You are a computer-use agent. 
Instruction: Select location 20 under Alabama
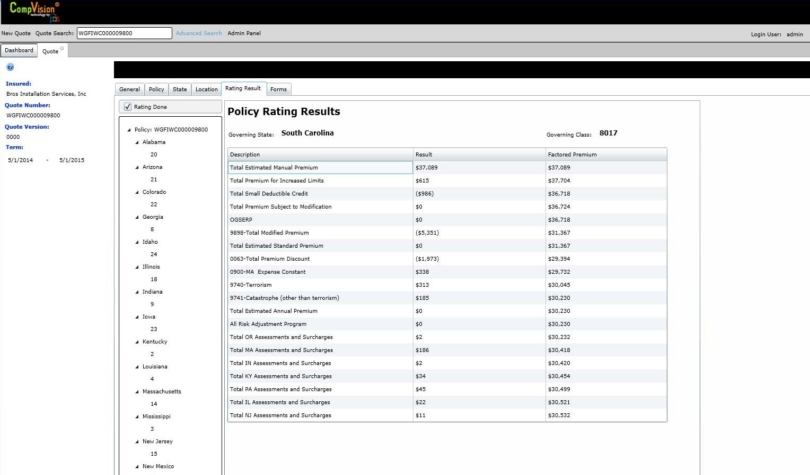pos(154,154)
